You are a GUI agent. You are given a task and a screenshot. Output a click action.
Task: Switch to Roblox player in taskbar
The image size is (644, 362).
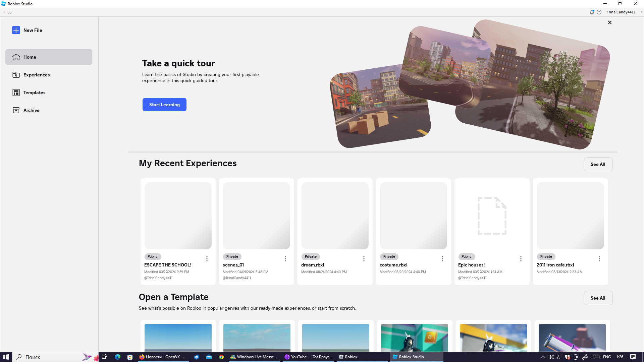click(349, 357)
